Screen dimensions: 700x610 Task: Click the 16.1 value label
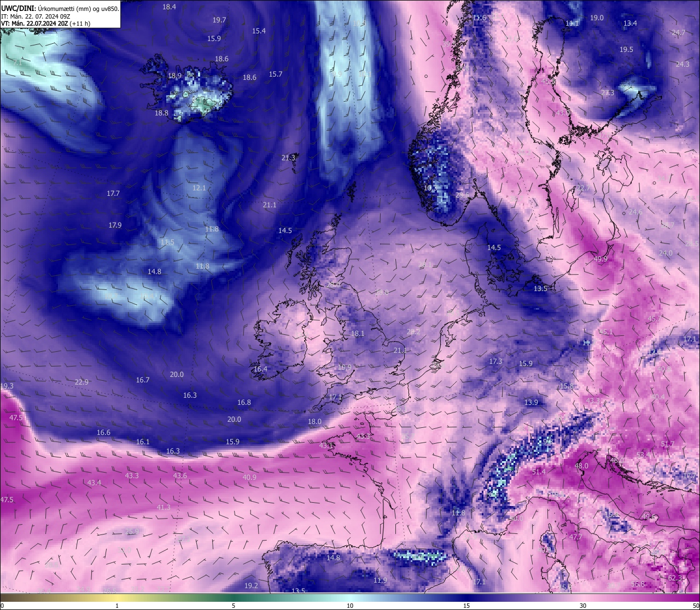[x=143, y=442]
